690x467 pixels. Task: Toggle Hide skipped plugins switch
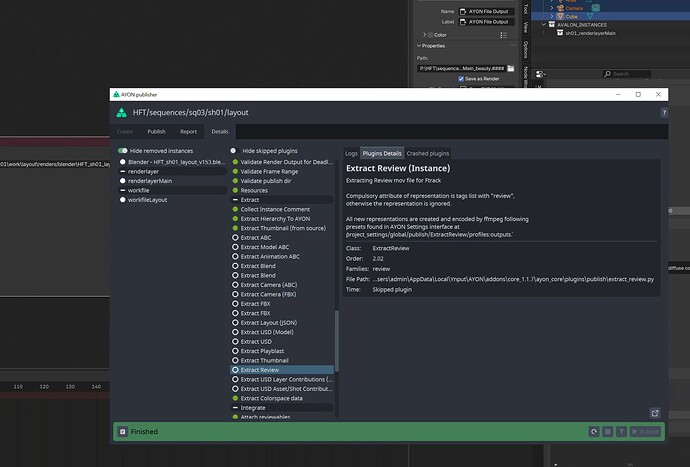click(235, 151)
